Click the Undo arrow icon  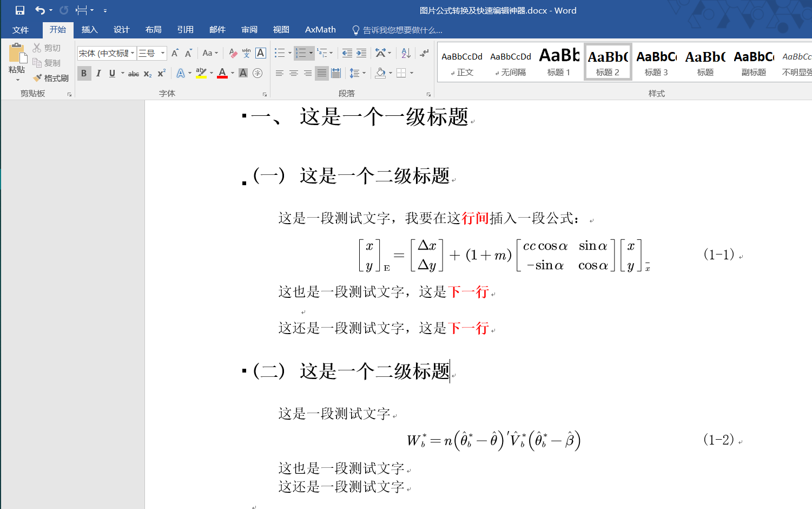[40, 10]
